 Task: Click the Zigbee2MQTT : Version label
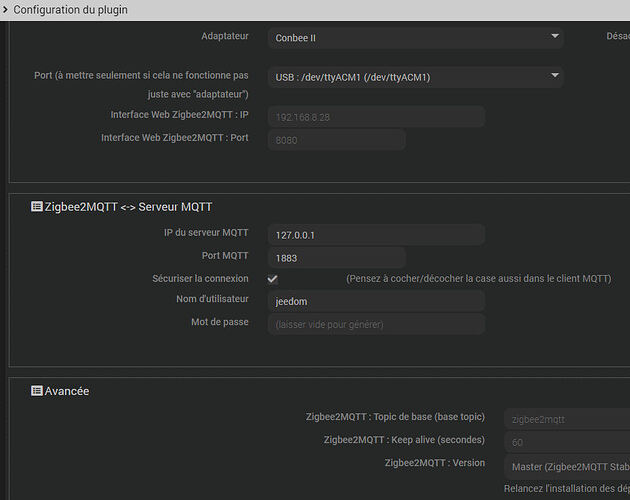(x=435, y=463)
